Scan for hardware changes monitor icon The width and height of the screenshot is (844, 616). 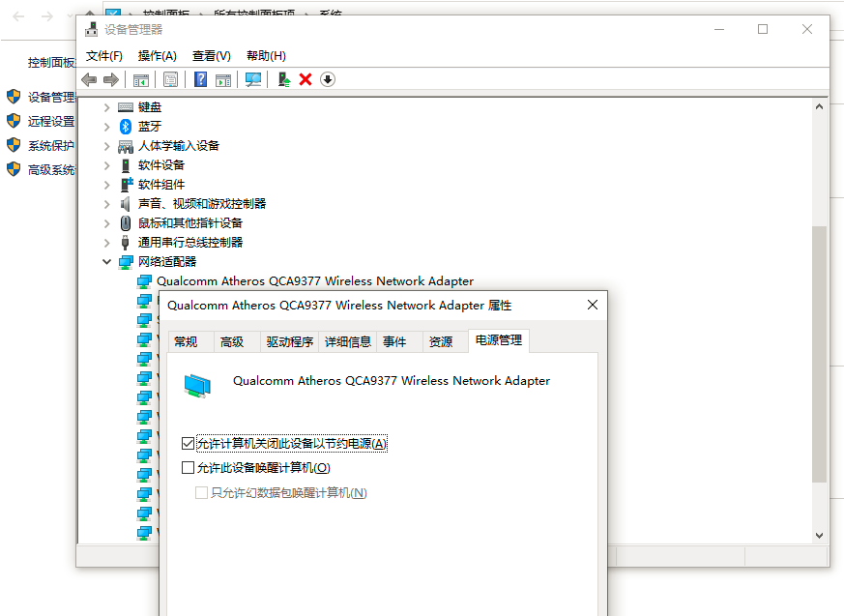coord(253,79)
